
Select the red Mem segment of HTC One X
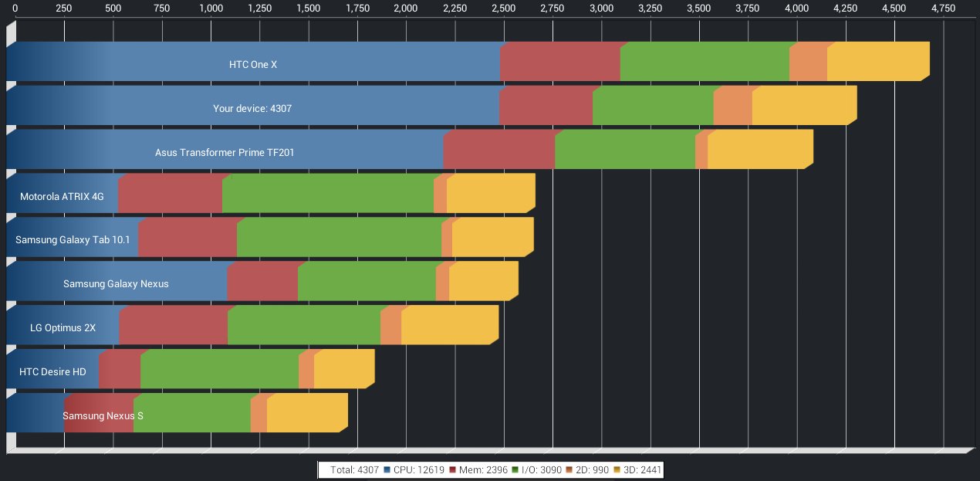point(560,62)
